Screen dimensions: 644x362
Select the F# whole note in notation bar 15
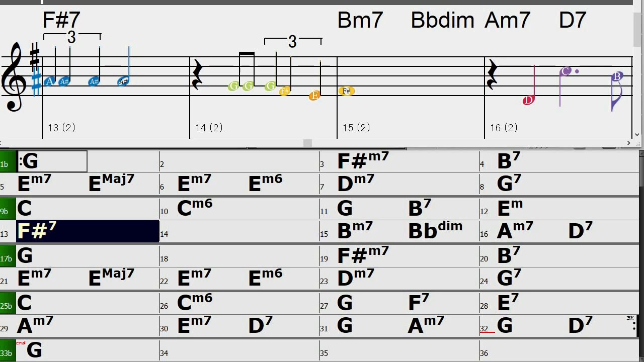click(346, 91)
